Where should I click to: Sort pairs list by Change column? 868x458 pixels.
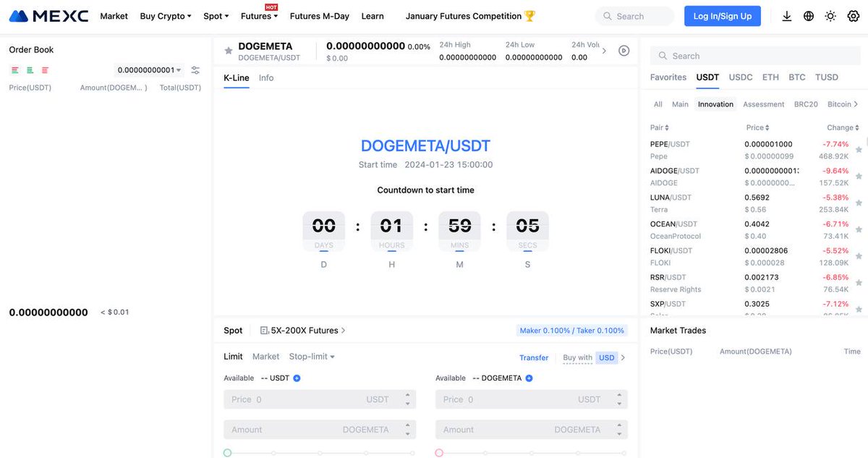pyautogui.click(x=843, y=127)
